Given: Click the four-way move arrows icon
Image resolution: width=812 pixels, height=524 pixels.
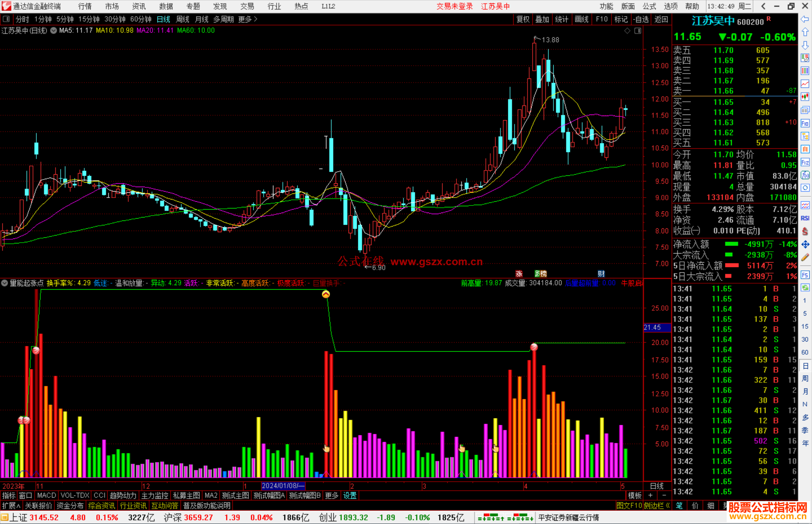Looking at the screenshot, I should point(805,245).
